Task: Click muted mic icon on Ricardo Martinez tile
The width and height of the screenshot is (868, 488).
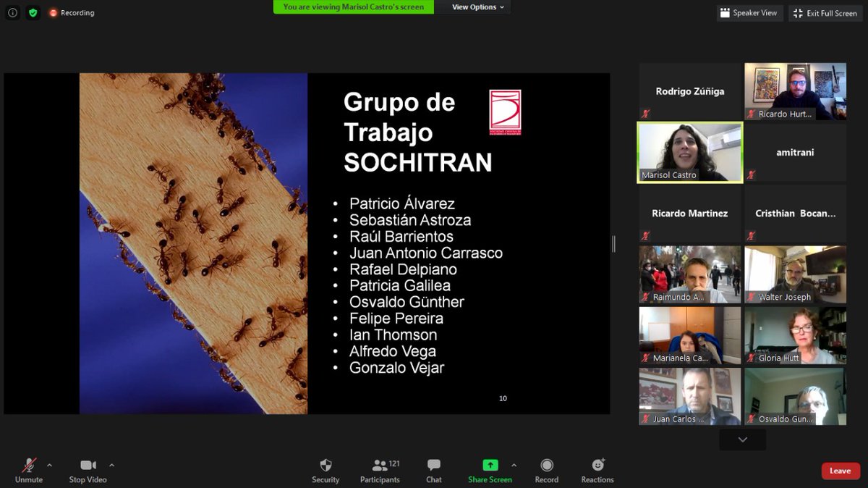Action: click(645, 235)
